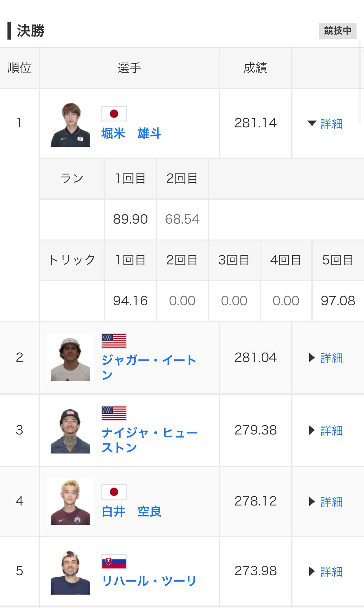
Task: Expand 詳細 for the score 273.98
Action: pyautogui.click(x=326, y=572)
